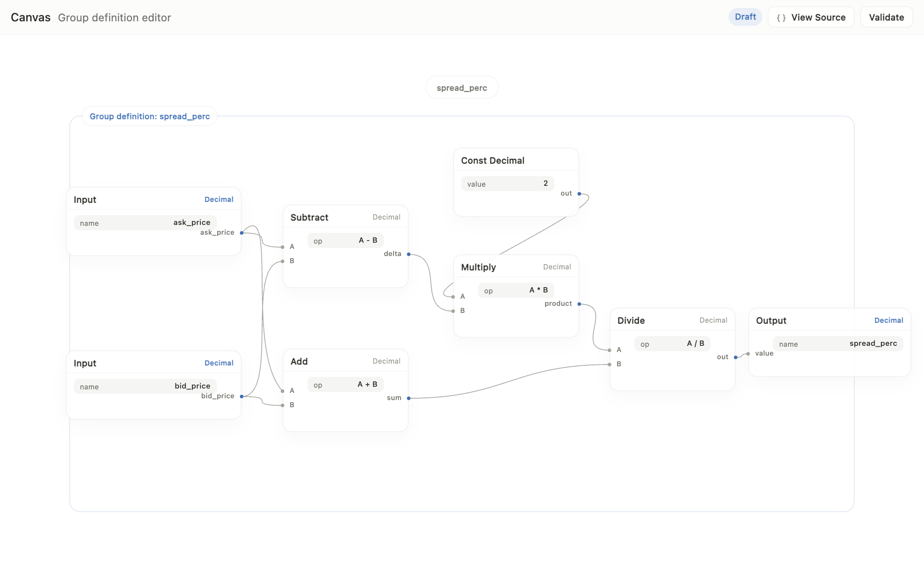This screenshot has width=924, height=569.
Task: Click the Output node value input port
Action: click(x=748, y=354)
